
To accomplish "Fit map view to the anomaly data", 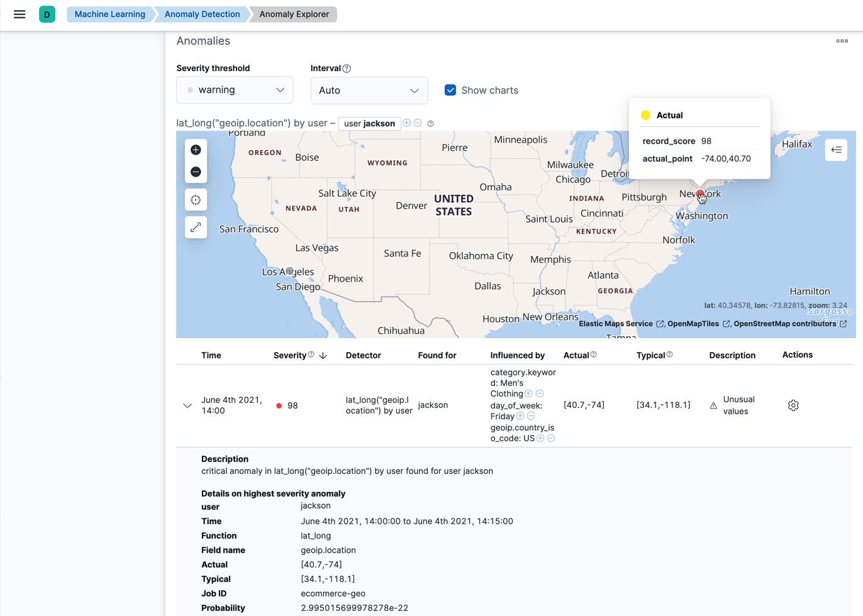I will point(196,199).
